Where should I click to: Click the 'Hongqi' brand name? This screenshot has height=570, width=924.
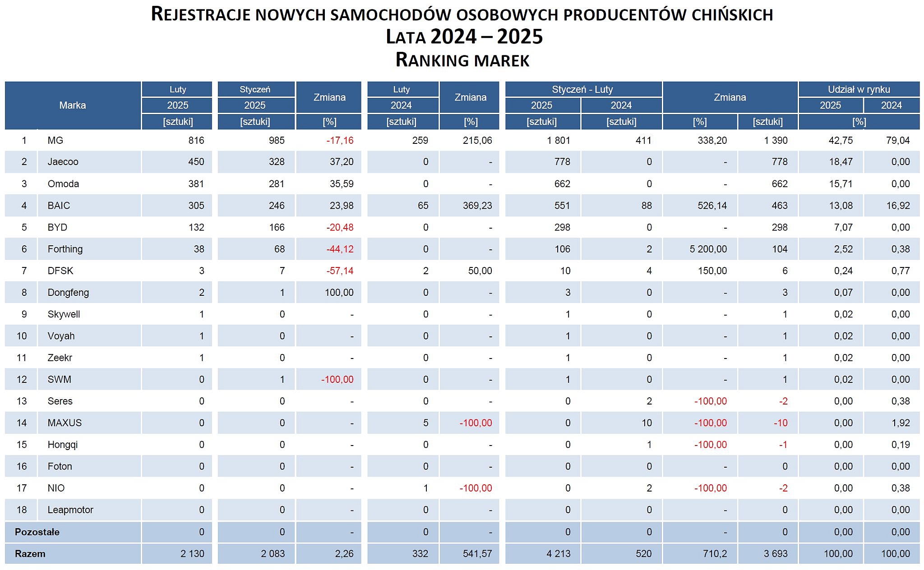click(63, 445)
